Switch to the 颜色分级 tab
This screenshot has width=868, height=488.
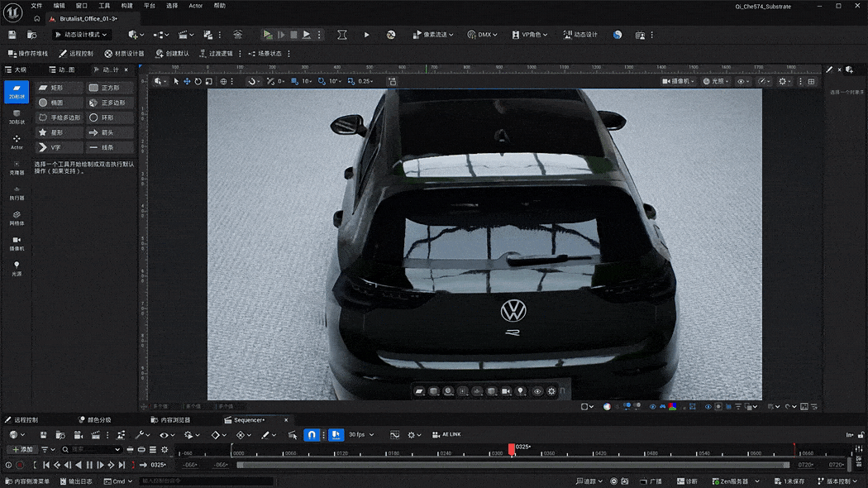(x=95, y=420)
